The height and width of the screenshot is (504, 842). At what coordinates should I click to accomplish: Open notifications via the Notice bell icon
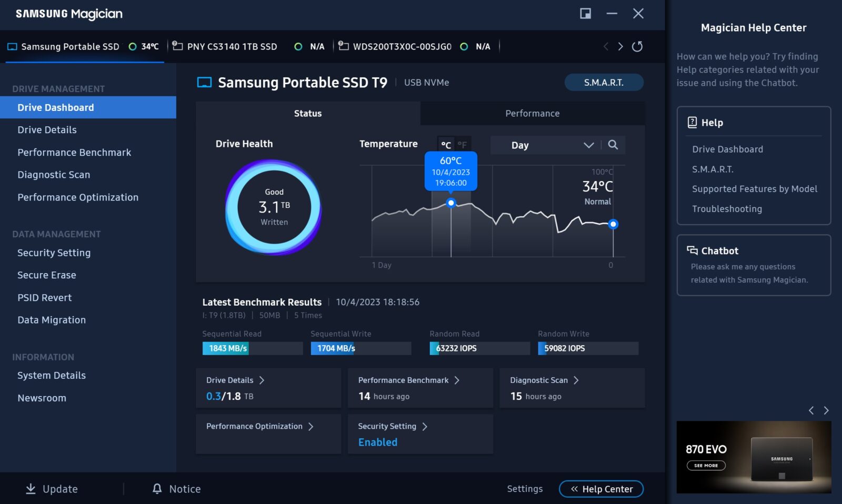[157, 489]
